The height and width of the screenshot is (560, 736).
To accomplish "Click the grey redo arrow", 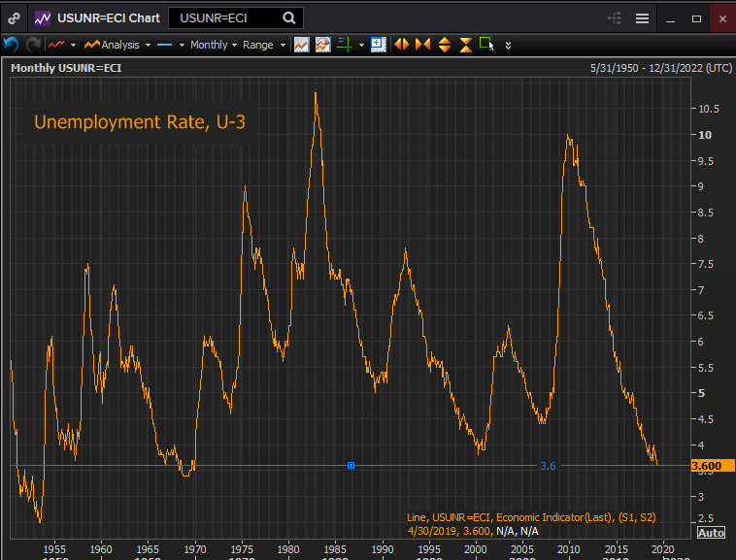I will tap(33, 45).
